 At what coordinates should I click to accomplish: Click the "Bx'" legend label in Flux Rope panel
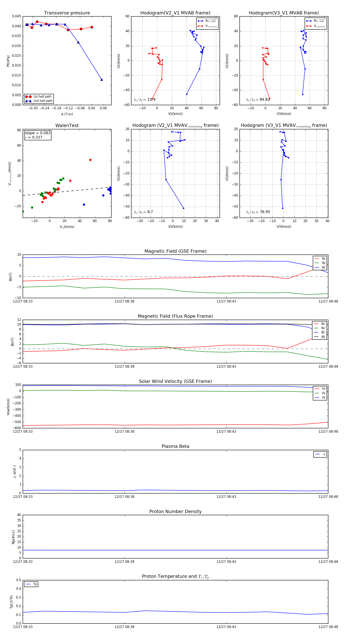pyautogui.click(x=323, y=324)
